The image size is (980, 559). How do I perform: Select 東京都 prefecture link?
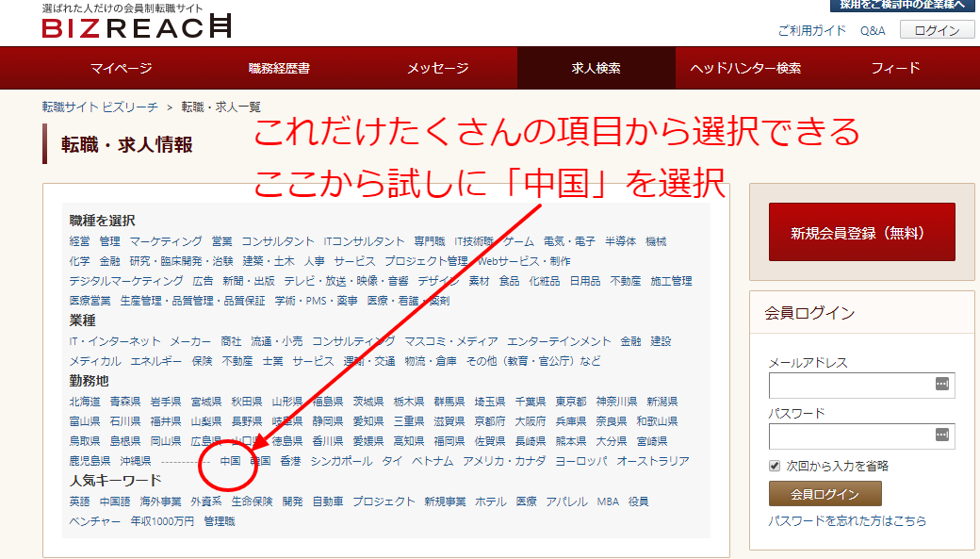(570, 402)
